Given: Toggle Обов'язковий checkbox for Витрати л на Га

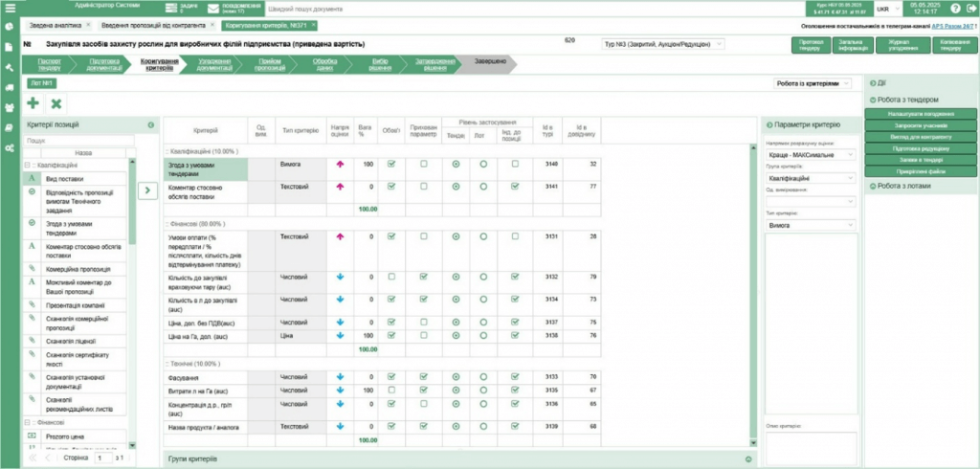Looking at the screenshot, I should (x=391, y=390).
